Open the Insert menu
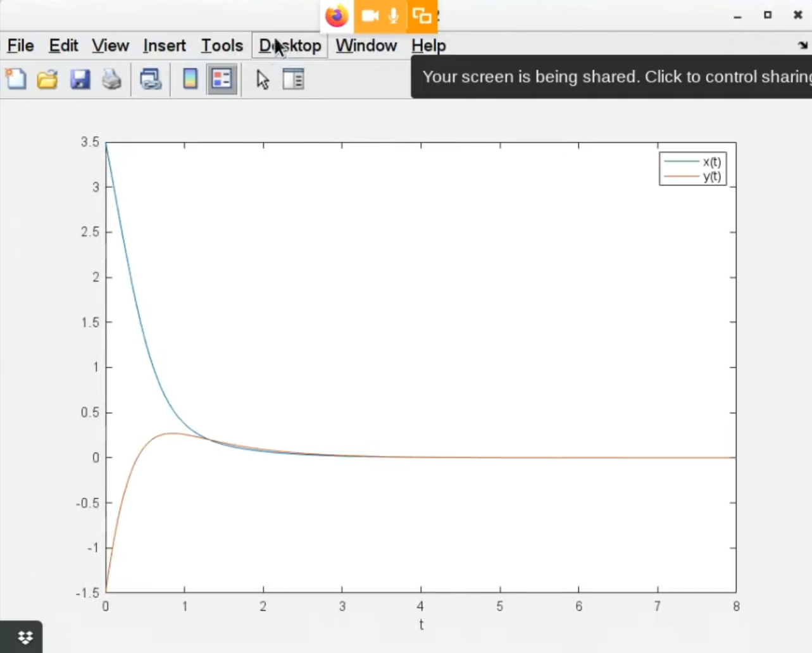This screenshot has width=812, height=653. 164,46
